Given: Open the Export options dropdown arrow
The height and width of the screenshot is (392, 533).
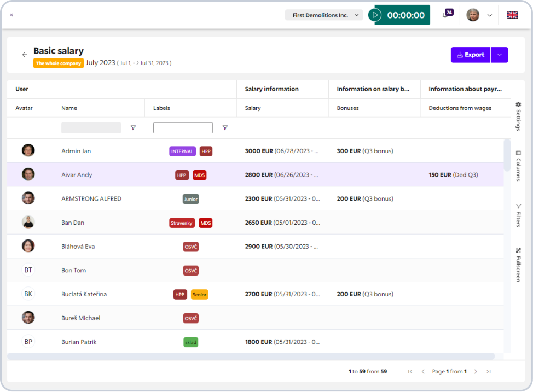Looking at the screenshot, I should click(x=500, y=55).
